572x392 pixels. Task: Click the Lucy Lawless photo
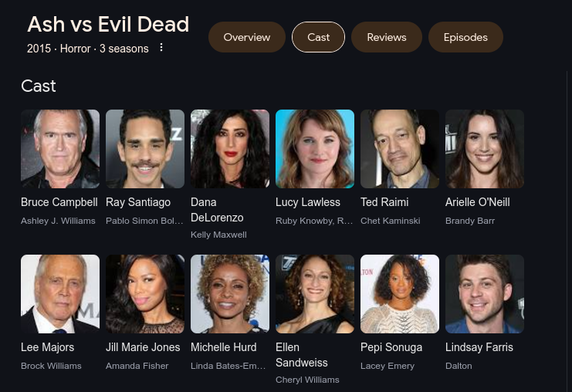pyautogui.click(x=315, y=149)
